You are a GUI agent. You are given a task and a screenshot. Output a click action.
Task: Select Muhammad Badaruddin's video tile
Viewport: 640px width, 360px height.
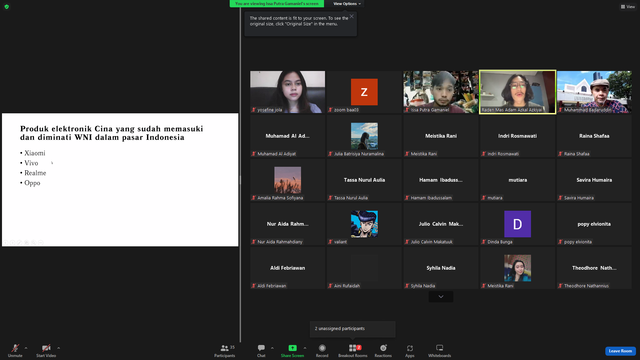[x=594, y=92]
